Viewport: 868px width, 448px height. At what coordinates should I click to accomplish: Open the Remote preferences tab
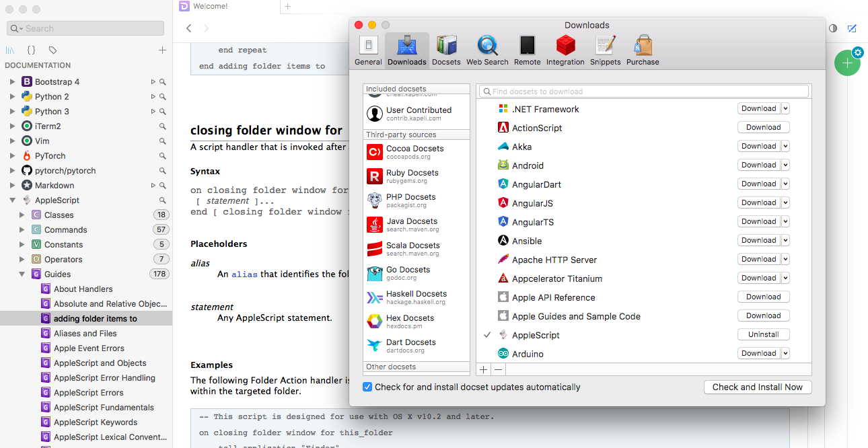coord(527,50)
